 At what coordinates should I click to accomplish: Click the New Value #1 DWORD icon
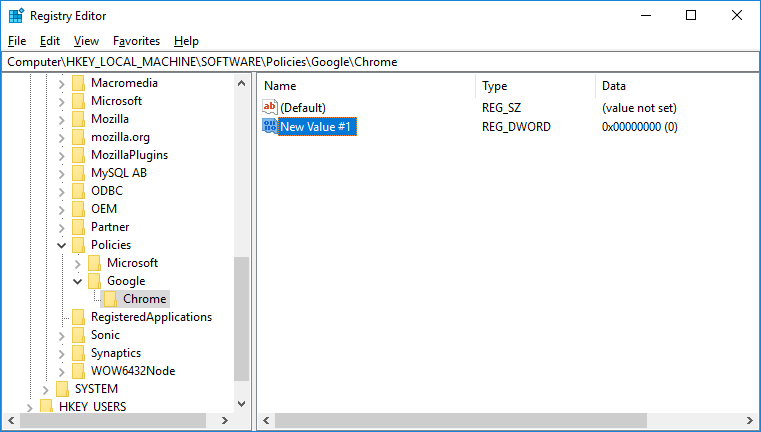pos(269,127)
